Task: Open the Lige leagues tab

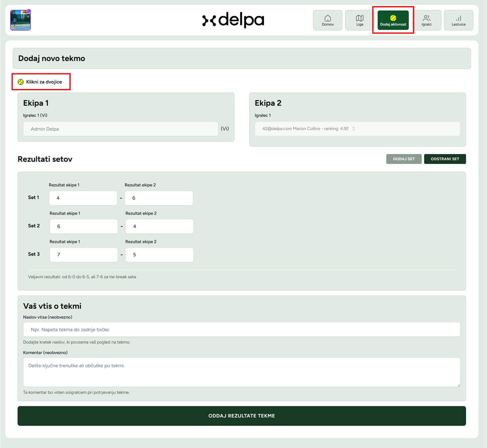Action: pos(359,20)
